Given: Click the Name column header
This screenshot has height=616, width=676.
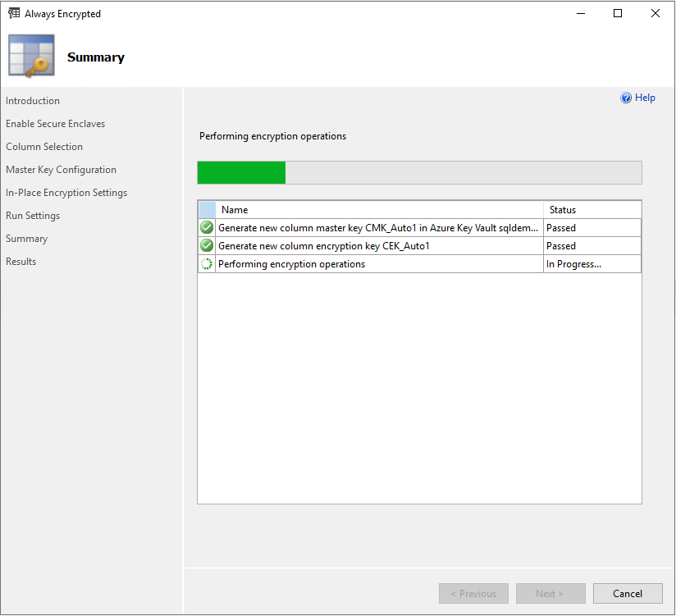Looking at the screenshot, I should [x=379, y=209].
